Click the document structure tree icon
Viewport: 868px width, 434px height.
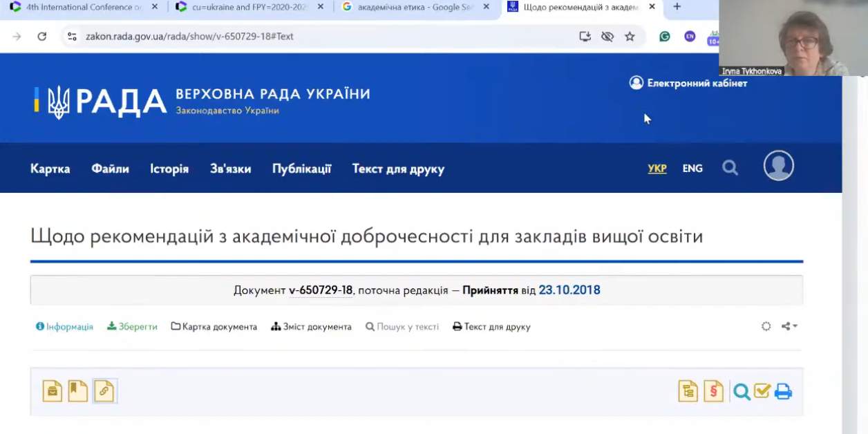(688, 391)
